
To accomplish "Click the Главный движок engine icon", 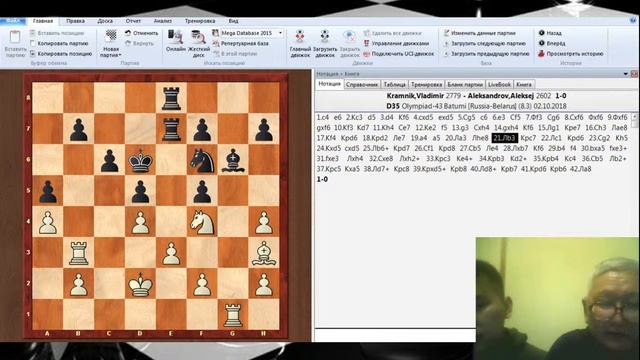I will coord(300,36).
